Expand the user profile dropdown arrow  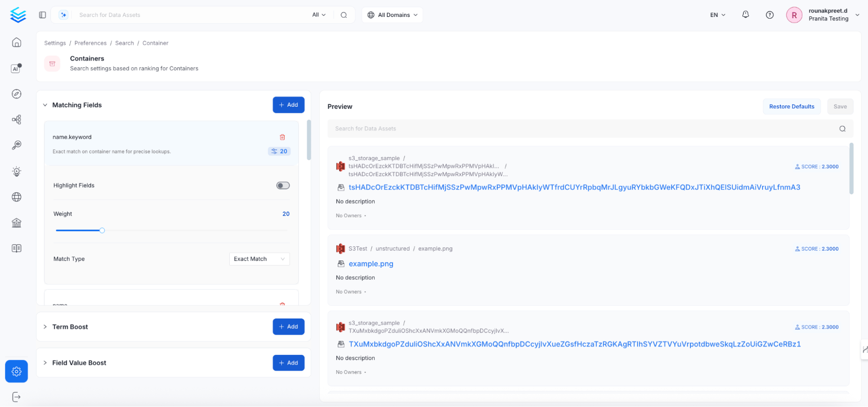[x=857, y=15]
